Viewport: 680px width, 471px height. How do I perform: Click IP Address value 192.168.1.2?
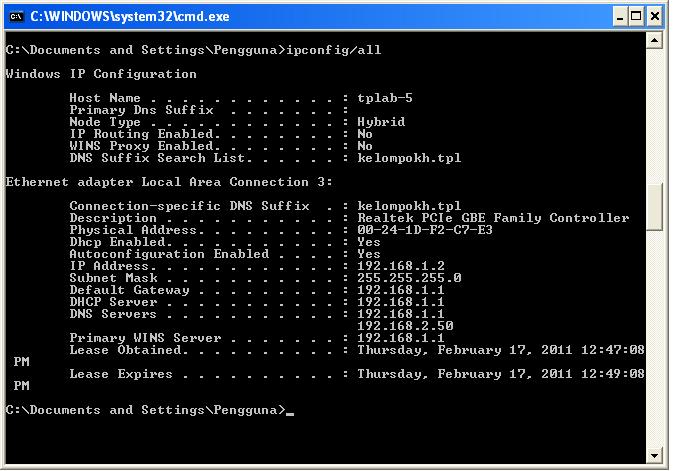[x=401, y=266]
